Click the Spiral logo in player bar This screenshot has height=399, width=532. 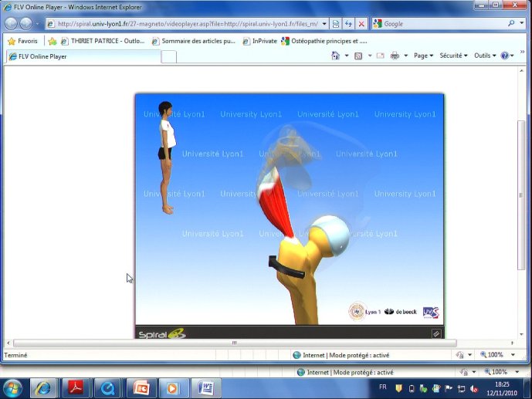click(x=162, y=333)
